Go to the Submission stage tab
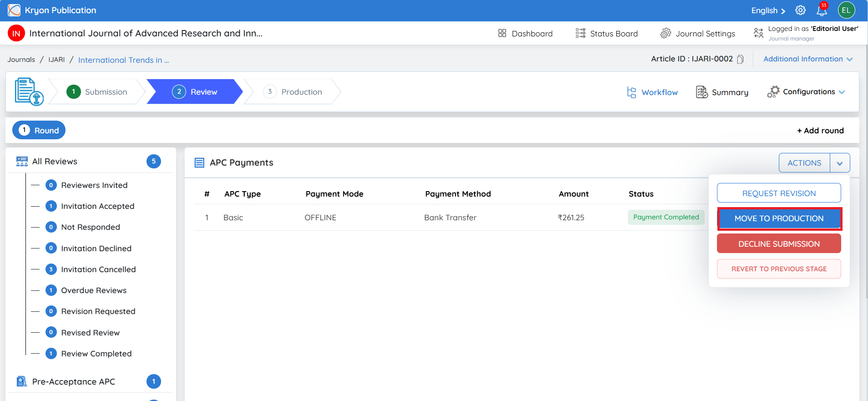The width and height of the screenshot is (868, 401). [97, 92]
